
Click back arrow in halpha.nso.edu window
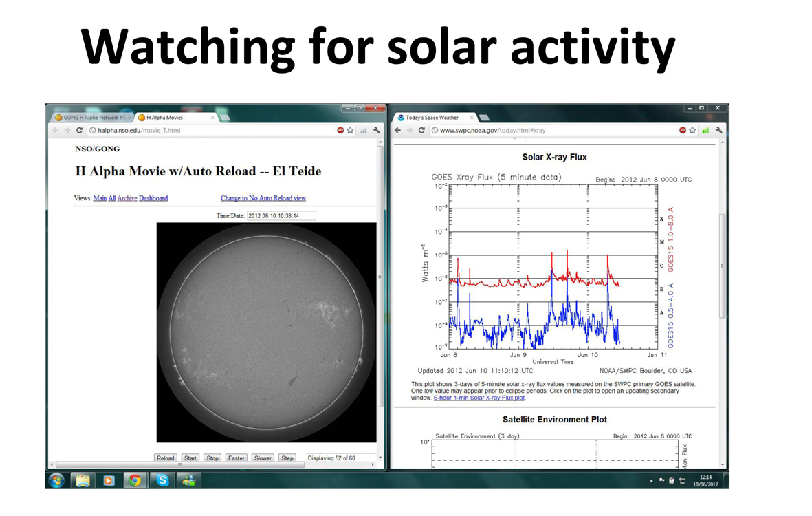point(56,131)
